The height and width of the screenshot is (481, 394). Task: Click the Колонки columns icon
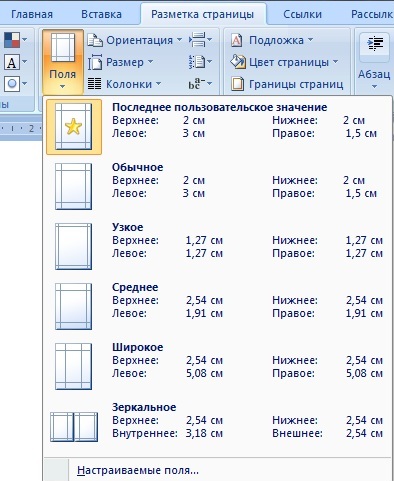95,84
